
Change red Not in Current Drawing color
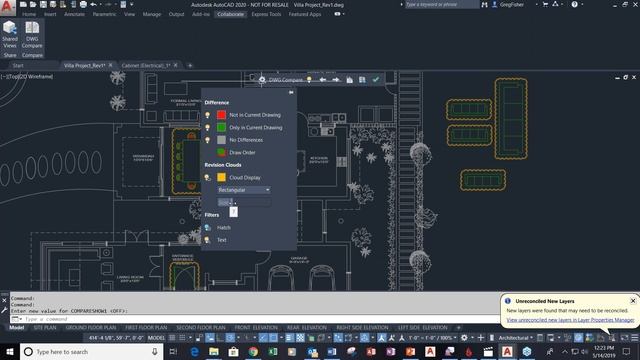tap(221, 115)
